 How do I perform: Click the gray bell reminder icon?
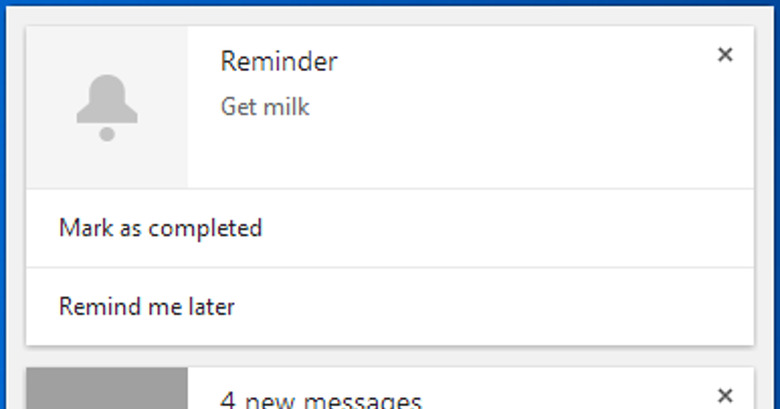(107, 108)
